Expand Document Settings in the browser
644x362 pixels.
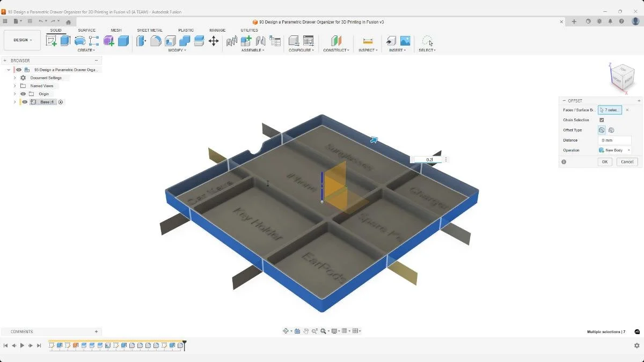click(x=15, y=77)
